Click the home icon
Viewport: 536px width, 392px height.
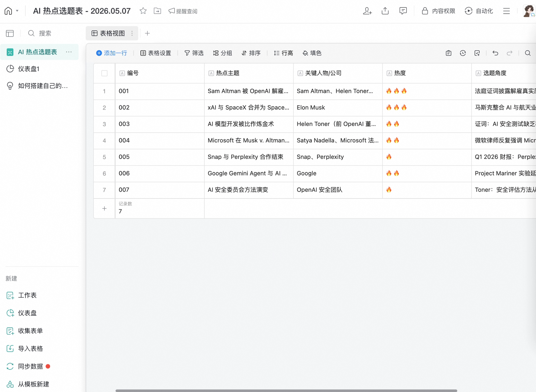click(8, 11)
